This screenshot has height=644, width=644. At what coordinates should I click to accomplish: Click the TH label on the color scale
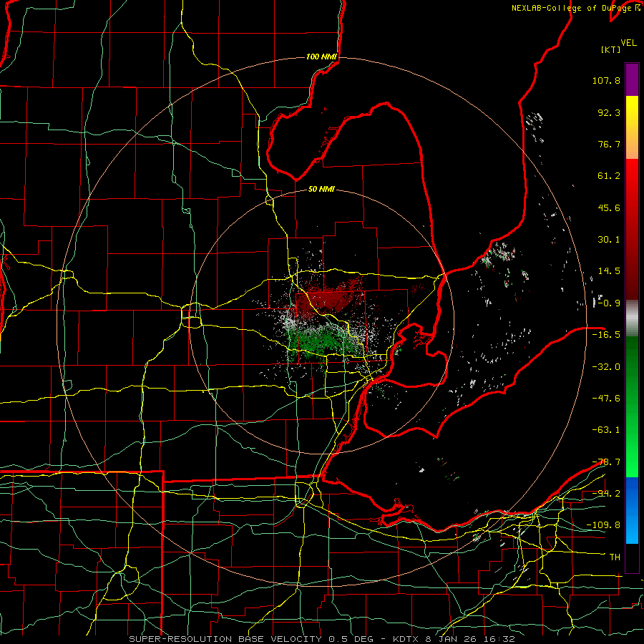tap(615, 557)
